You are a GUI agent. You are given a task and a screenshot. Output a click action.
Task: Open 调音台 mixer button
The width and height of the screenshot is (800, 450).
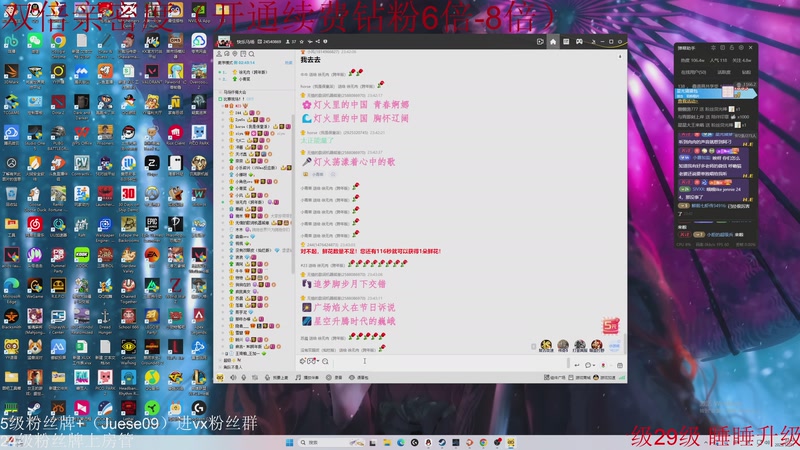[359, 378]
